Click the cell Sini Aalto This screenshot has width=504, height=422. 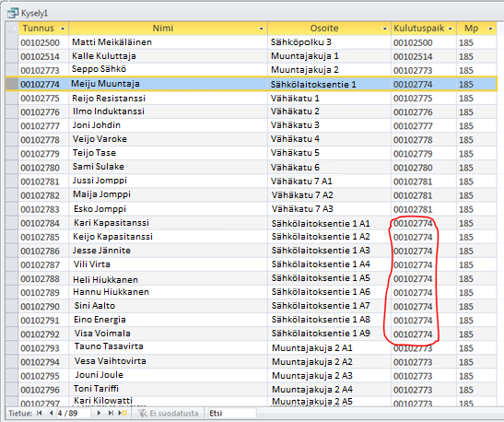point(168,306)
